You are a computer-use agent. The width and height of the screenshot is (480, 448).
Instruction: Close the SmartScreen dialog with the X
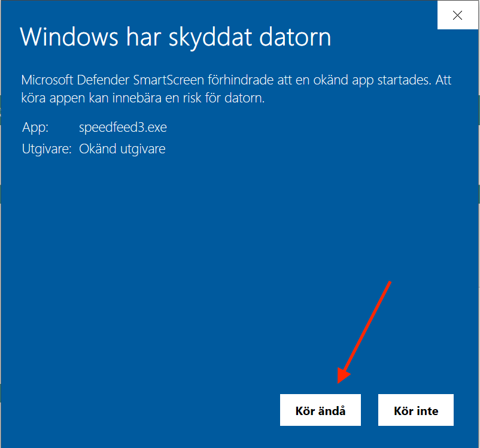click(x=457, y=16)
